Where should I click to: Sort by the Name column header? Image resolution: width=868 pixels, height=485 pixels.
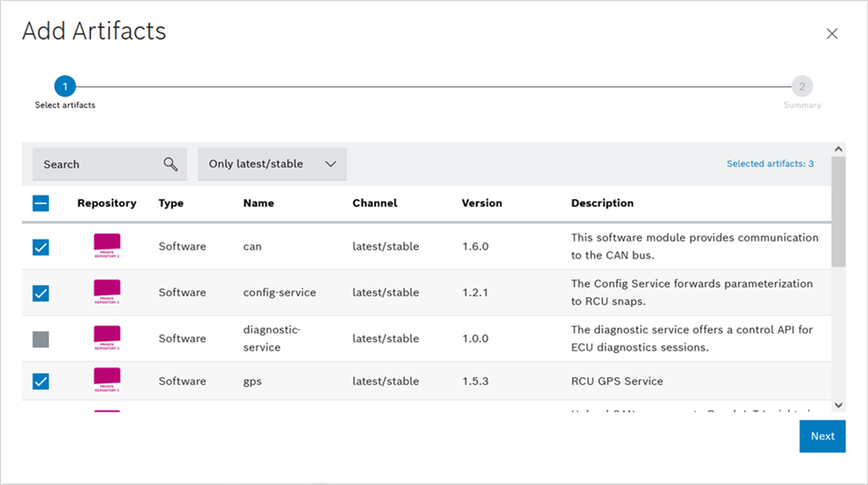[258, 203]
